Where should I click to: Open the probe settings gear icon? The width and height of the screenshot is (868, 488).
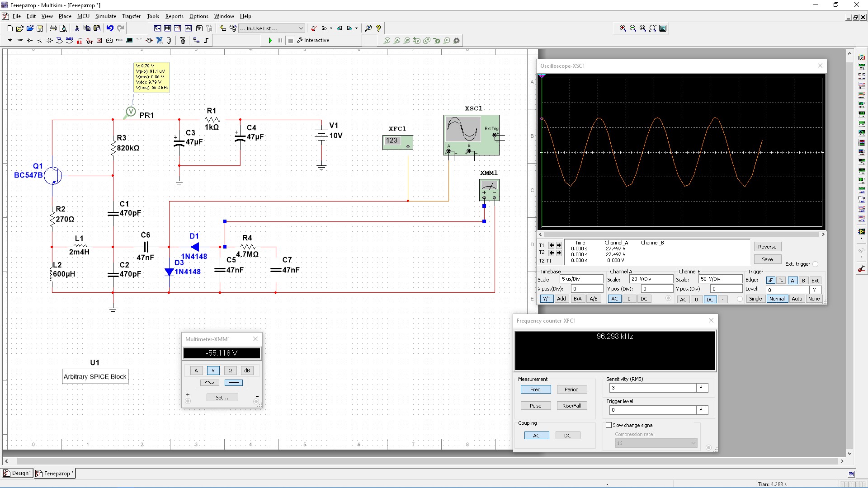pyautogui.click(x=457, y=41)
